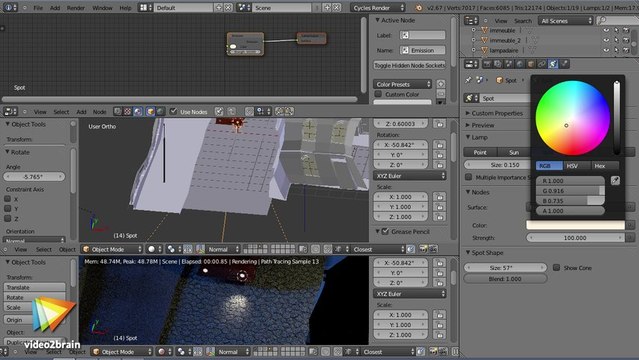The image size is (639, 360).
Task: Click the outliner editor type icon
Action: tap(472, 20)
